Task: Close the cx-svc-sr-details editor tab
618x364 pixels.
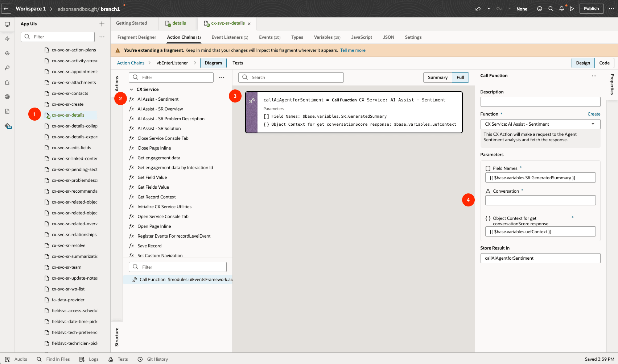Action: (249, 24)
